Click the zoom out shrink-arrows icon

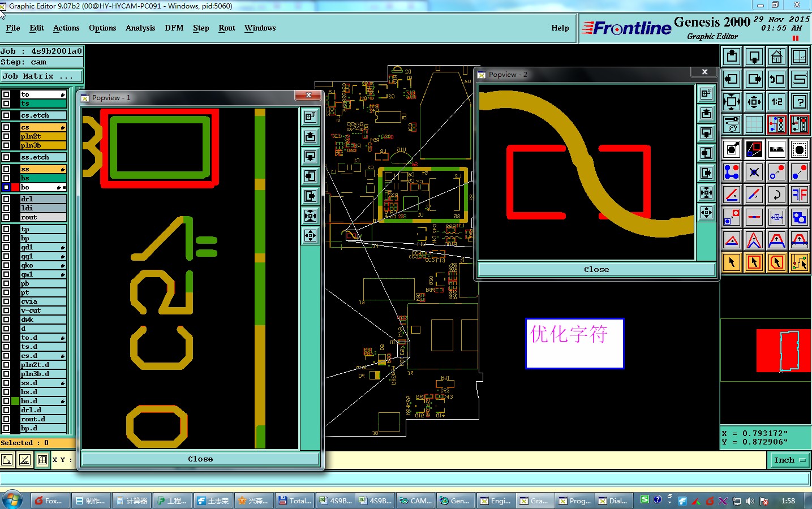coord(754,102)
